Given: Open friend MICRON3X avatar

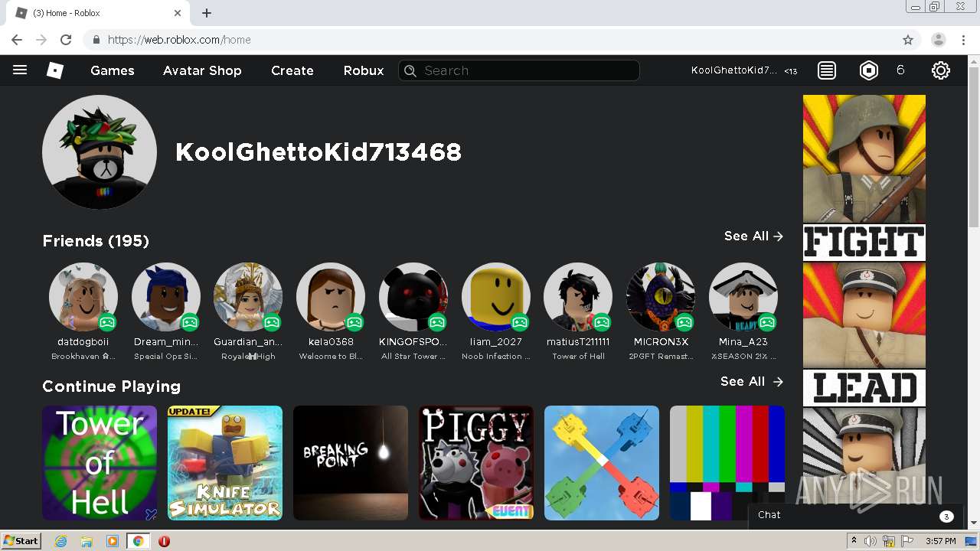Looking at the screenshot, I should coord(661,297).
